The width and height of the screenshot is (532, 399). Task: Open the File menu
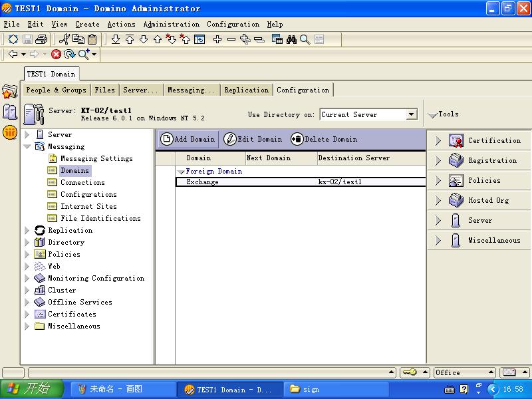(11, 25)
